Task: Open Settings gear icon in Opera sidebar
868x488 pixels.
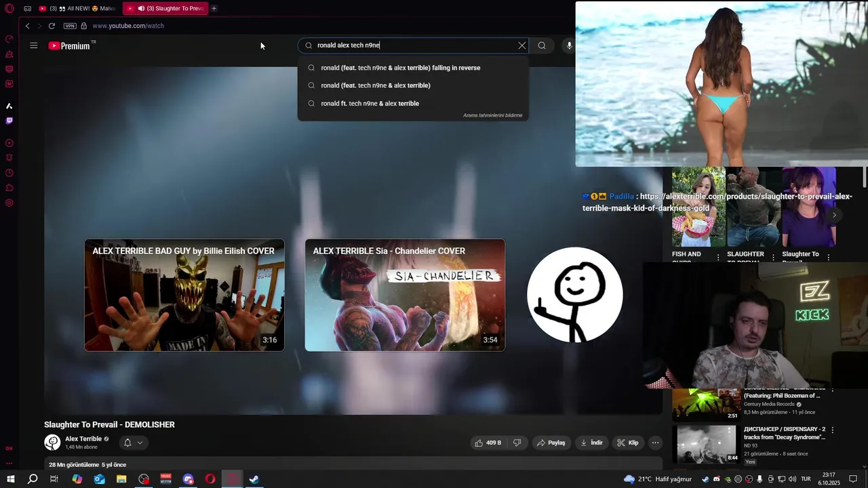Action: pos(9,203)
